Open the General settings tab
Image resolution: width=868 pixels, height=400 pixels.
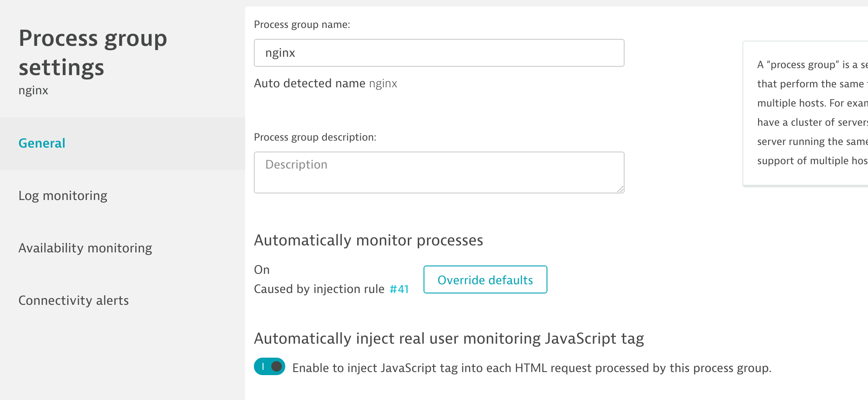pos(42,143)
